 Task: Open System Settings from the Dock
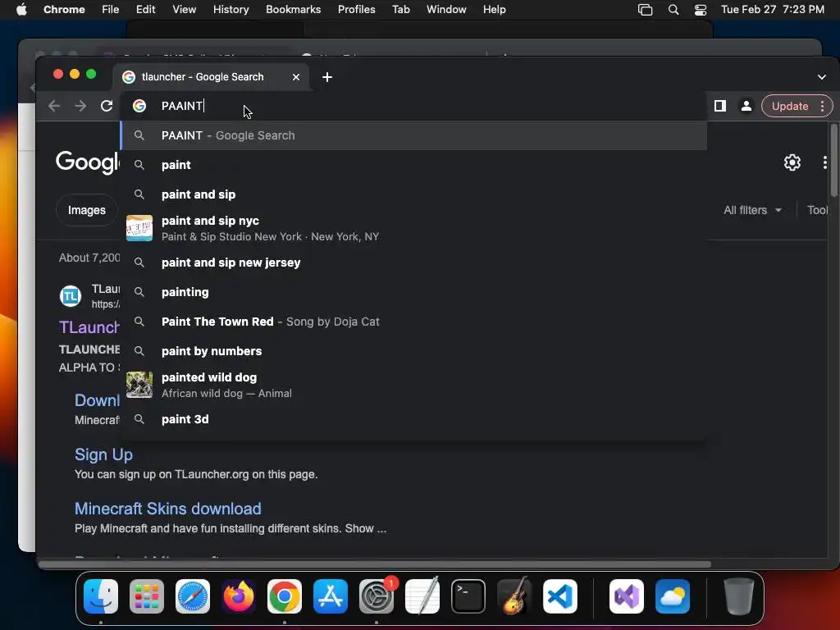[376, 596]
